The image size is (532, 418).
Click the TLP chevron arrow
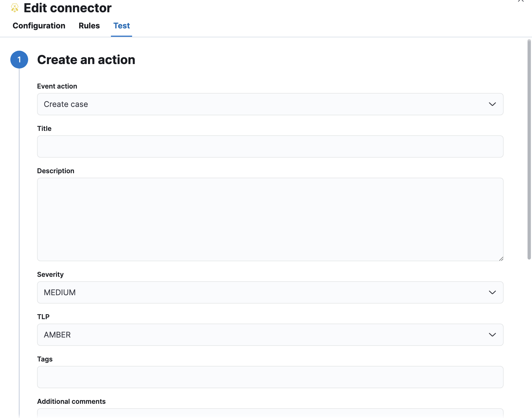point(492,335)
